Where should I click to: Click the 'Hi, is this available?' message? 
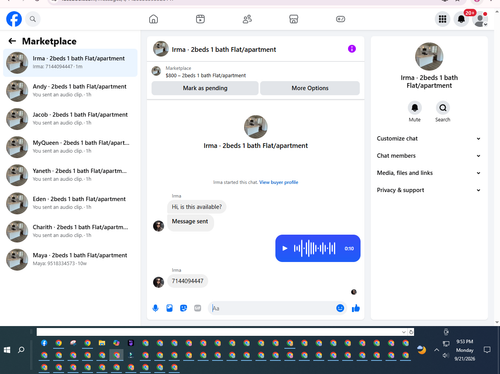pos(197,207)
